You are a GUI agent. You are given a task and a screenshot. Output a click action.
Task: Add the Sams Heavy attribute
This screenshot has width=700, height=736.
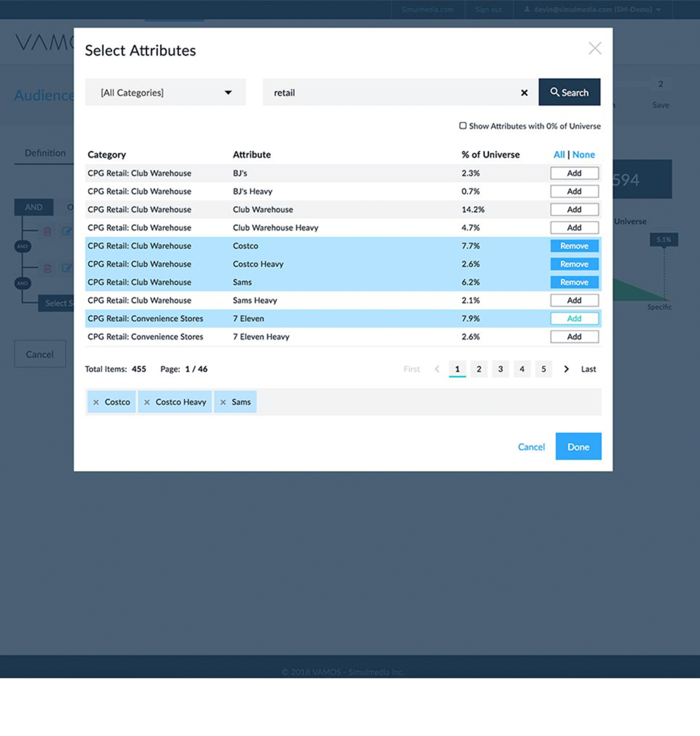coord(574,300)
